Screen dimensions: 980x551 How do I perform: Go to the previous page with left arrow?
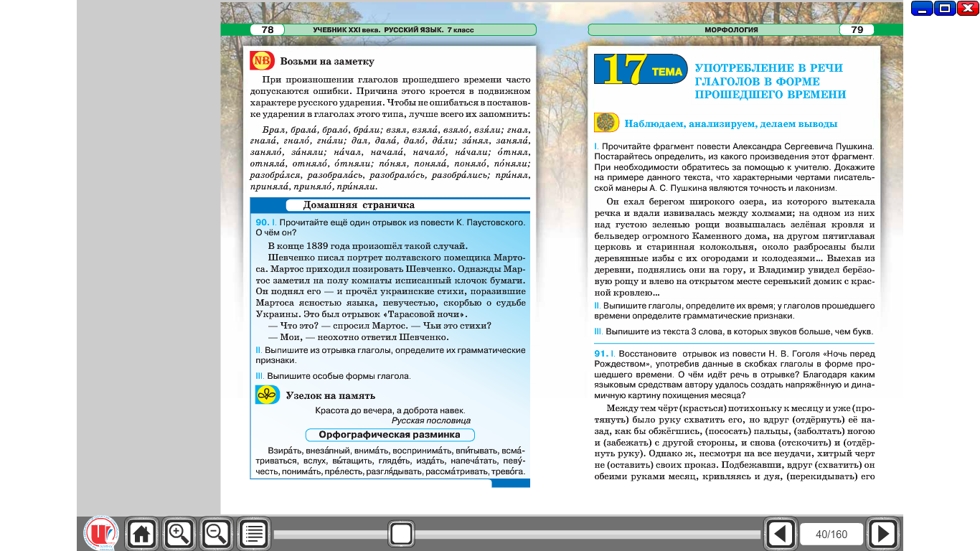coord(781,534)
